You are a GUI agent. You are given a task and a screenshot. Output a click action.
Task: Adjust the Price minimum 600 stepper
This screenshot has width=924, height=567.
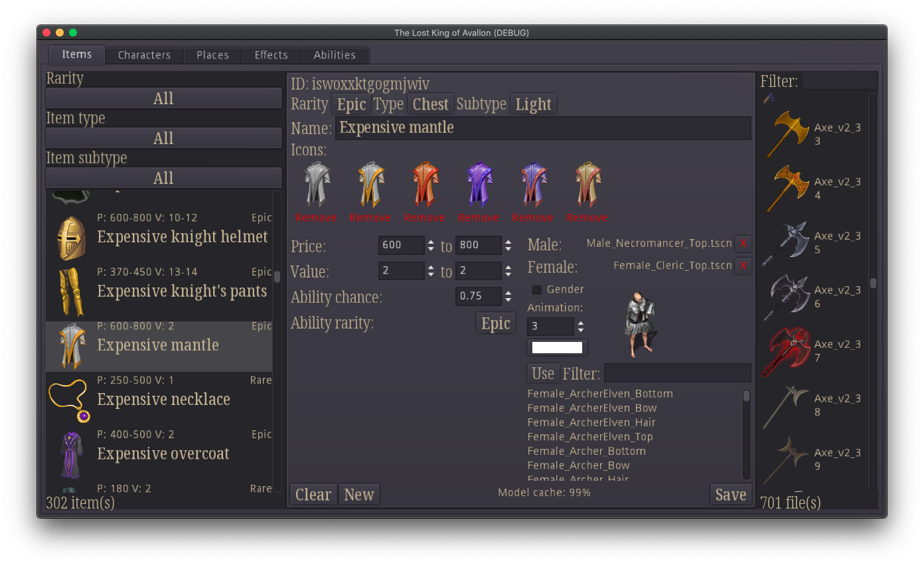[431, 245]
